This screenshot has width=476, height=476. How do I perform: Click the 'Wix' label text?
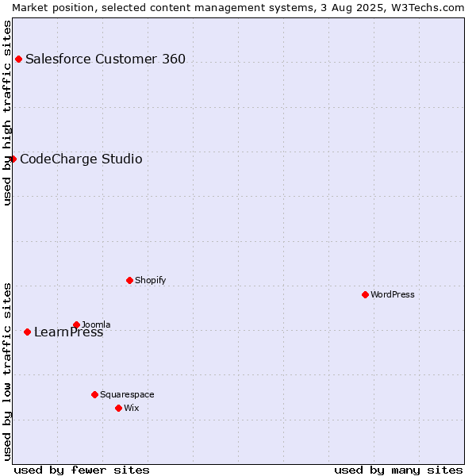(132, 409)
